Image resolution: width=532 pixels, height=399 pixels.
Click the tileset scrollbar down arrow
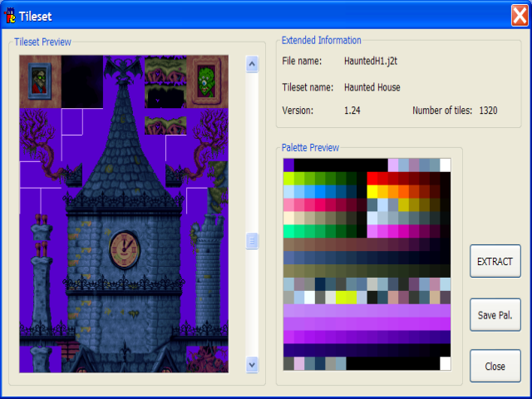(252, 365)
